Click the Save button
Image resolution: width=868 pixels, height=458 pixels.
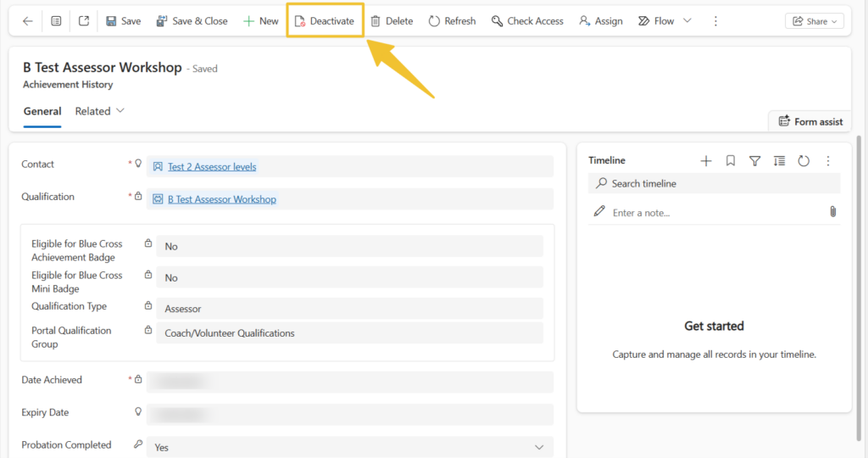[x=123, y=21]
